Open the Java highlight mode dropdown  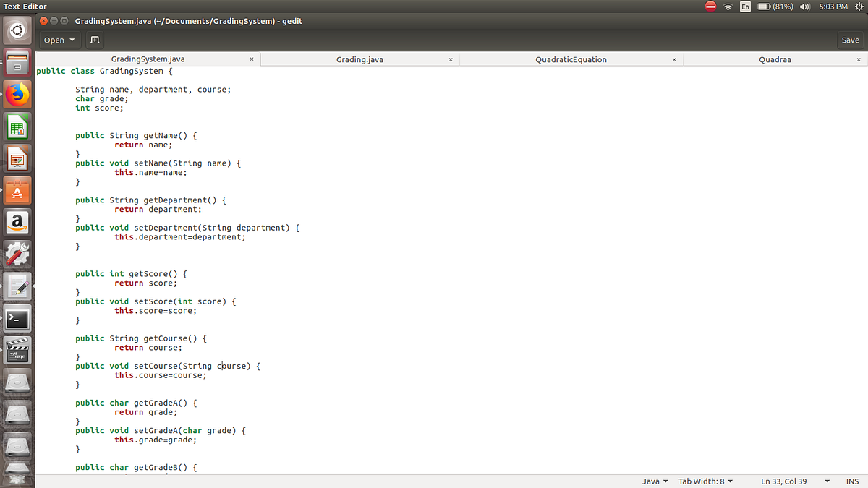pos(653,481)
